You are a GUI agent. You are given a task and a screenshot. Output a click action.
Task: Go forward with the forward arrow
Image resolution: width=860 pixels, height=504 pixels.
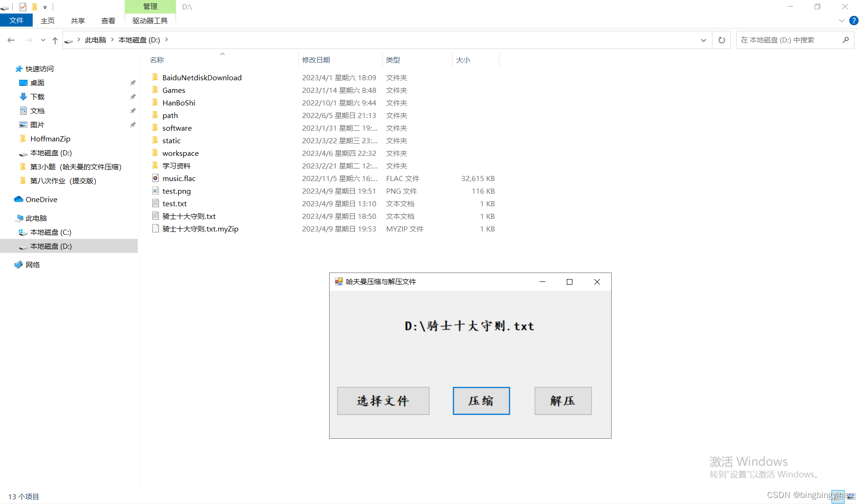click(29, 40)
